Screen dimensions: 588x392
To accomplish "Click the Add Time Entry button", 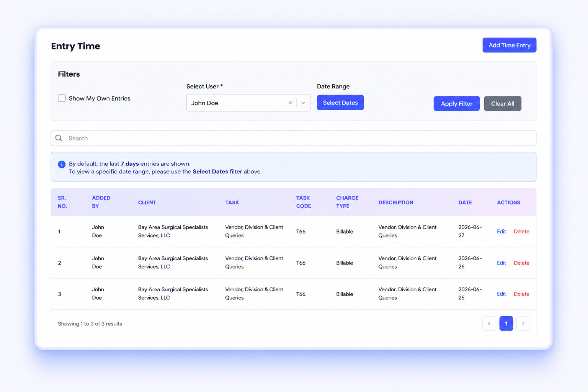I will click(x=509, y=45).
